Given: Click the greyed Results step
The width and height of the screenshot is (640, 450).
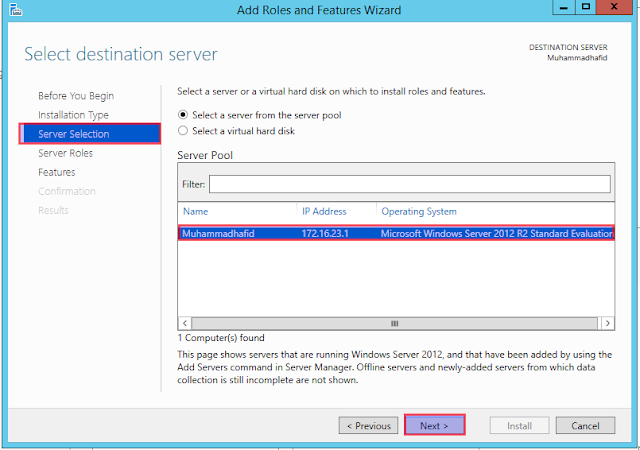Looking at the screenshot, I should point(53,210).
